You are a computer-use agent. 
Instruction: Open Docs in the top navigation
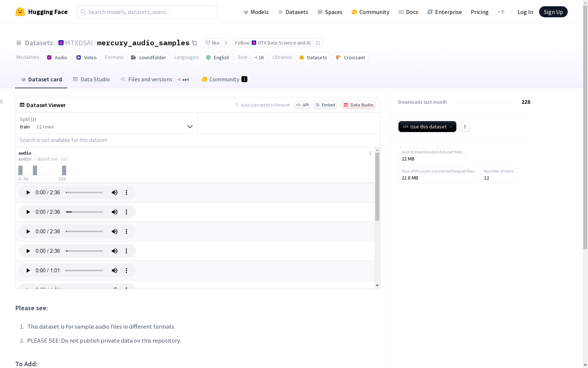coord(408,12)
